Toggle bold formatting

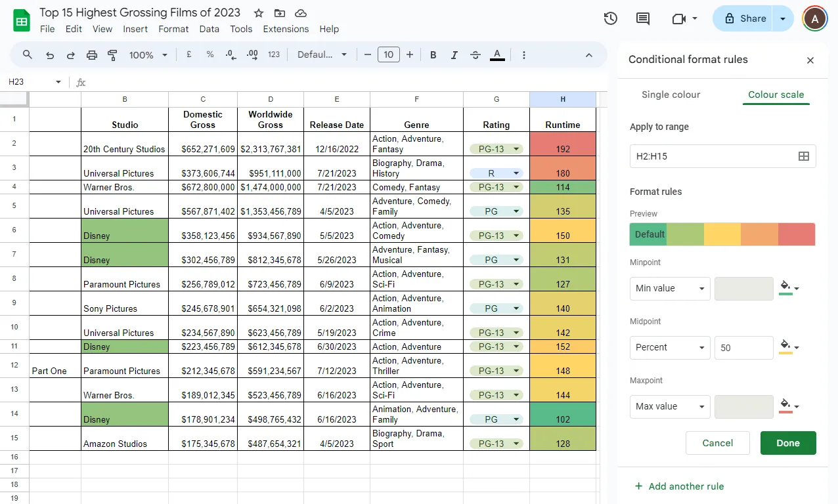(433, 55)
